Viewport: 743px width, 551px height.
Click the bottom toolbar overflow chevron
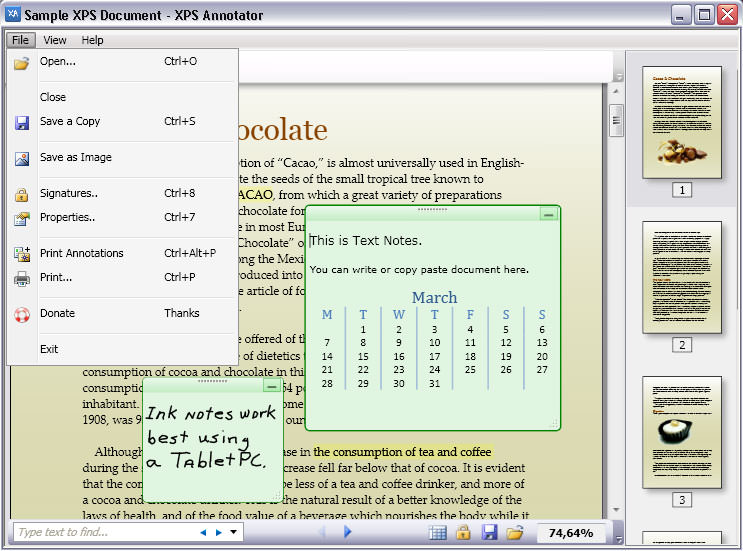(618, 539)
